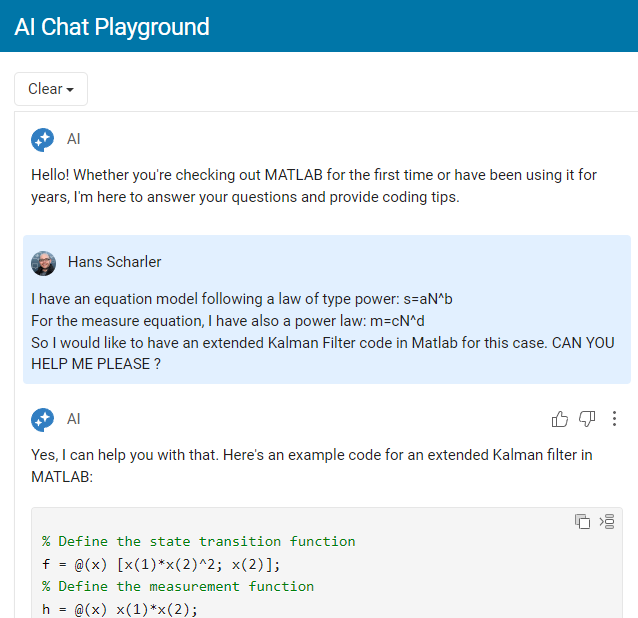The width and height of the screenshot is (638, 618).
Task: Click the AI's 'Yes, I can help' reply text
Action: point(312,466)
